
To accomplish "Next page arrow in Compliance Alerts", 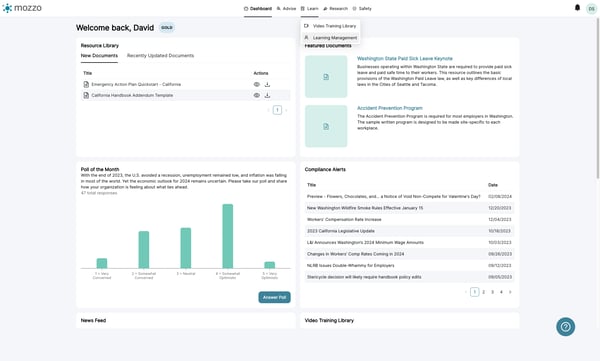I will (x=510, y=292).
